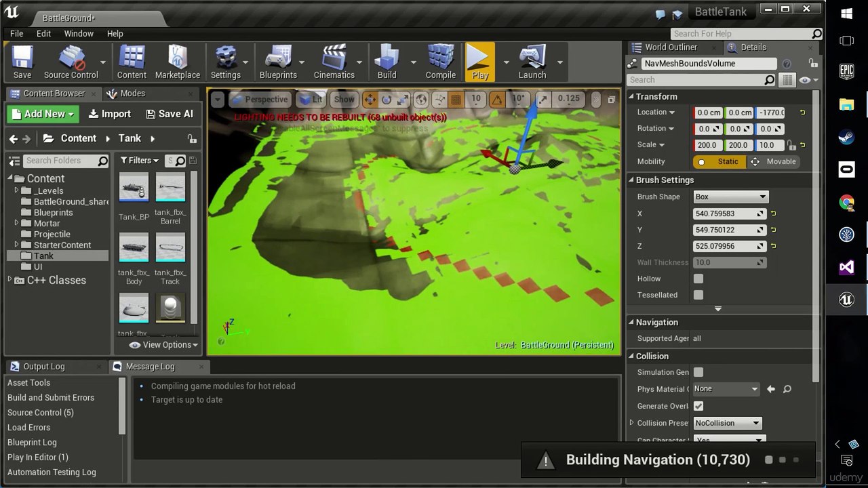Compile game code with the Compile button
The width and height of the screenshot is (868, 488).
441,62
